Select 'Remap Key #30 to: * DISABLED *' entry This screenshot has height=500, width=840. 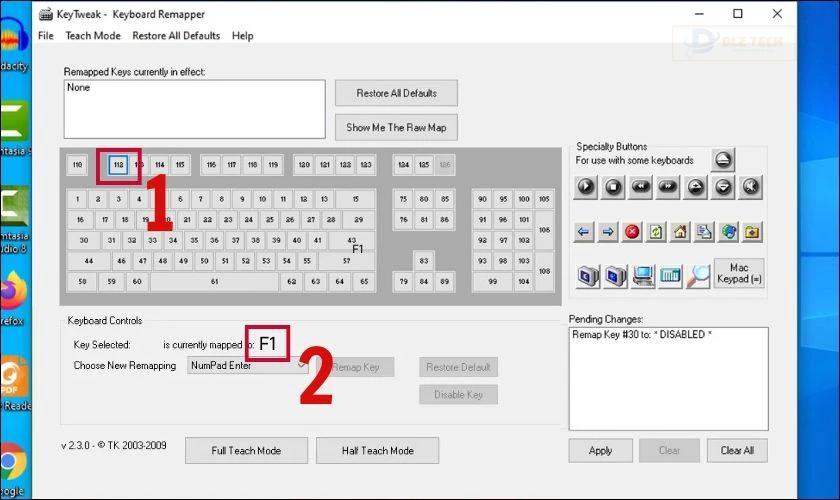(642, 334)
